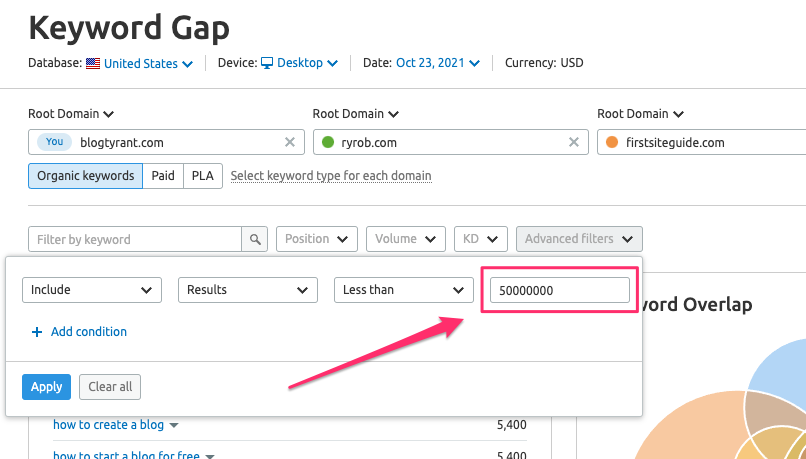This screenshot has width=806, height=459.
Task: Click the plus icon beside Add condition
Action: [x=36, y=332]
